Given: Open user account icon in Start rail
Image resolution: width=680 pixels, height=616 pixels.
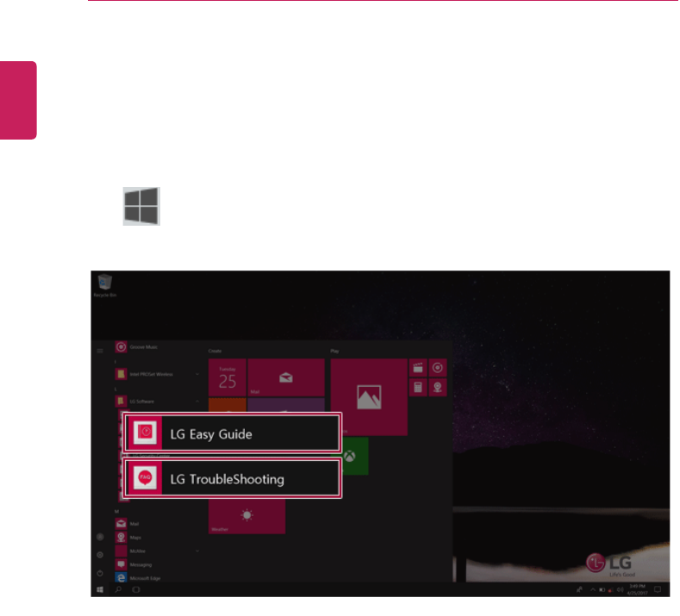Looking at the screenshot, I should [x=100, y=537].
